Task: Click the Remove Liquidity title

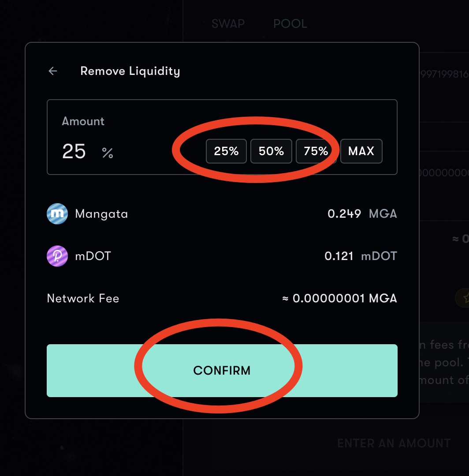Action: (130, 71)
